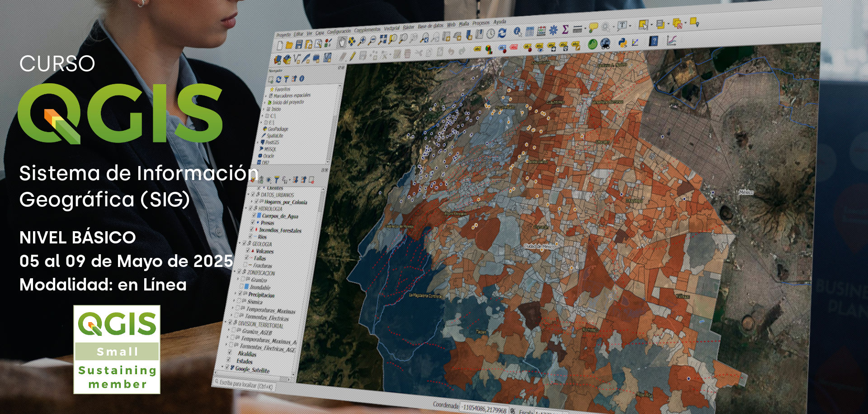Screen dimensions: 868x414
Task: Click the yellow Map Tips speech bubble icon
Action: 593,27
